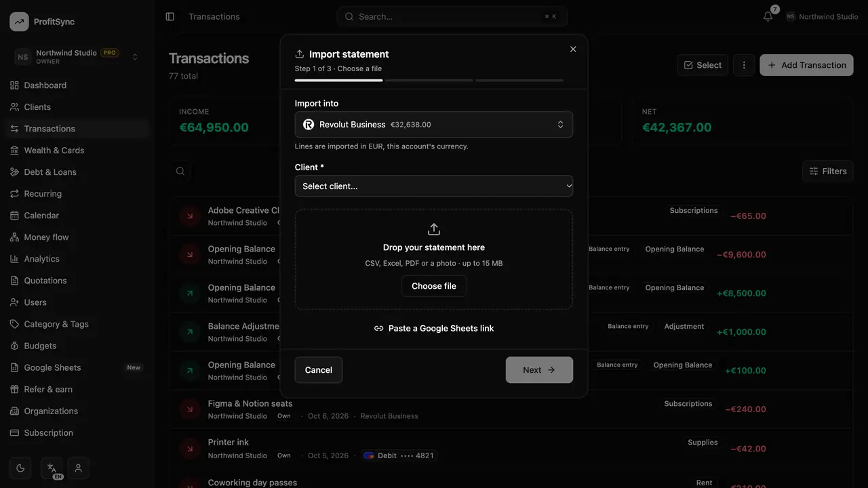Image resolution: width=868 pixels, height=488 pixels.
Task: Click the expense arrow icon for Printer ink
Action: click(x=189, y=449)
